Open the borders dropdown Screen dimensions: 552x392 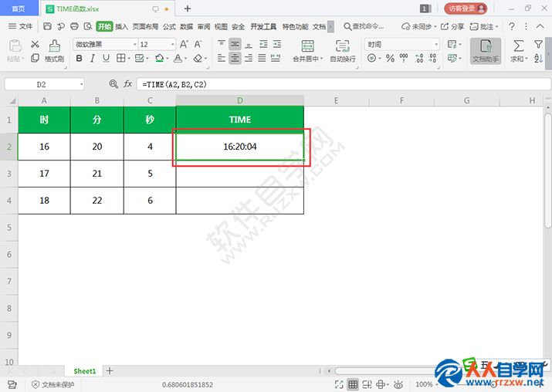(129, 59)
